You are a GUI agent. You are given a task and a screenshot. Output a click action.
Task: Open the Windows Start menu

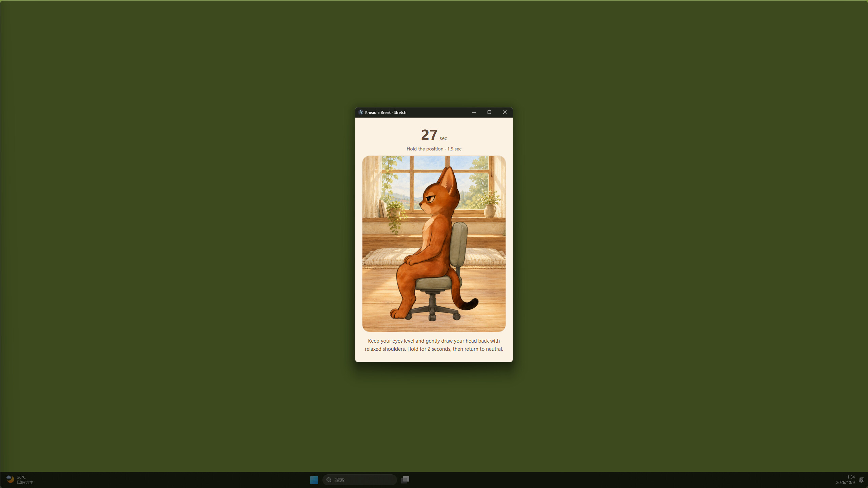[314, 480]
